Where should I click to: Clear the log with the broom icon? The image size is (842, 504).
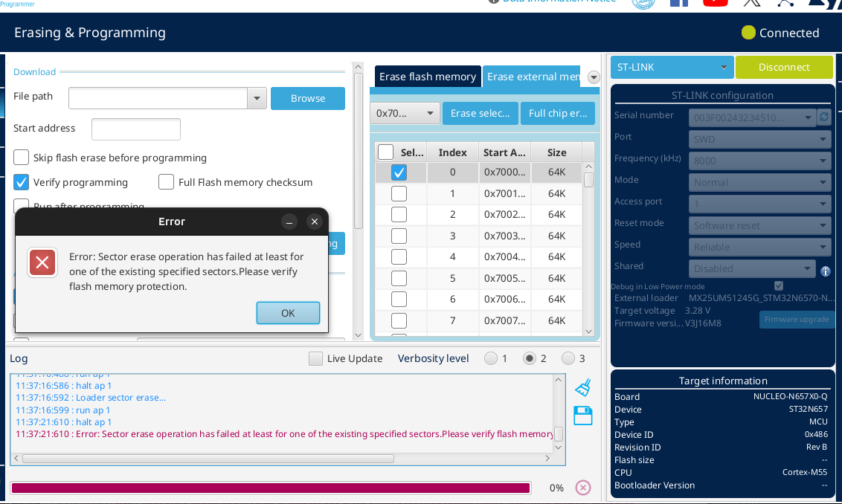582,387
